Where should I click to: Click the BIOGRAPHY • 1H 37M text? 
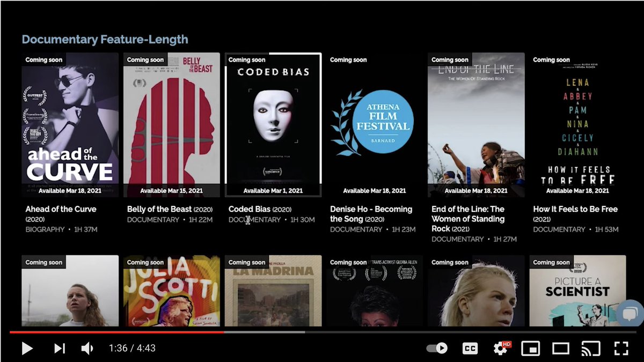(61, 230)
